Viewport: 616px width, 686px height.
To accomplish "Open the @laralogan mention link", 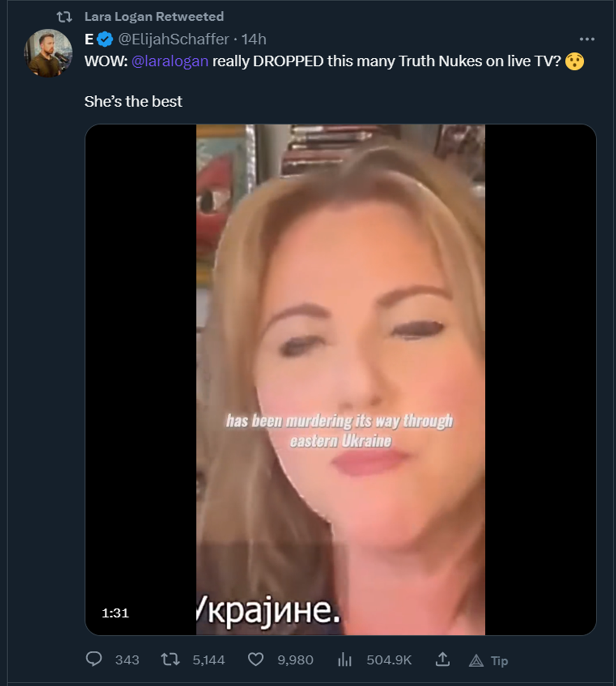I will point(170,61).
